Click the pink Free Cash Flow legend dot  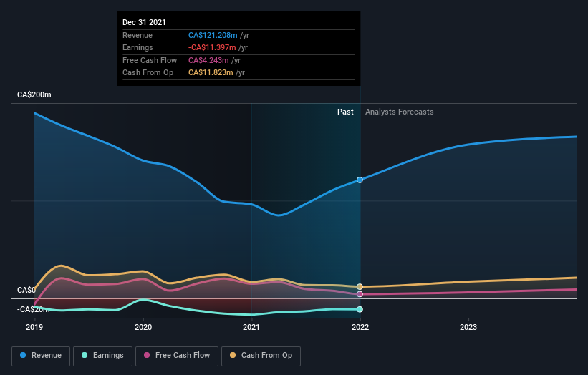pos(147,355)
